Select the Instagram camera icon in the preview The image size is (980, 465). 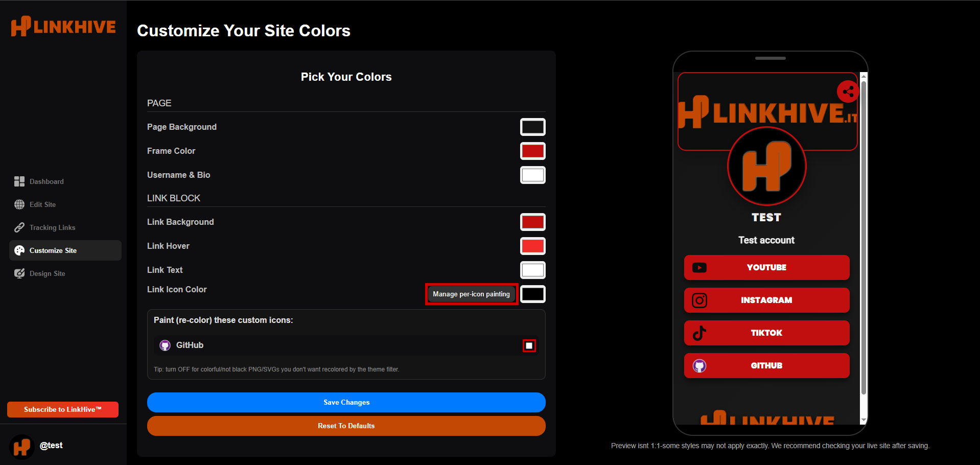pos(699,300)
